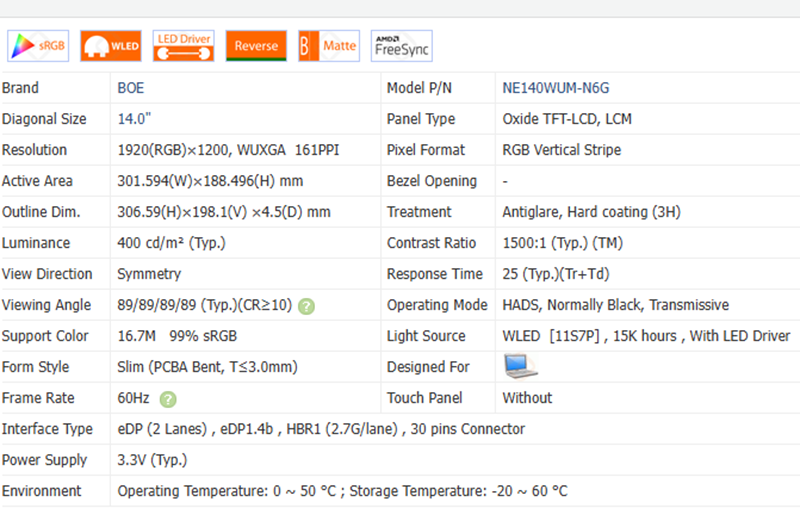Viewport: 800px width, 508px height.
Task: Click the laptop icon in Designed For
Action: click(520, 367)
